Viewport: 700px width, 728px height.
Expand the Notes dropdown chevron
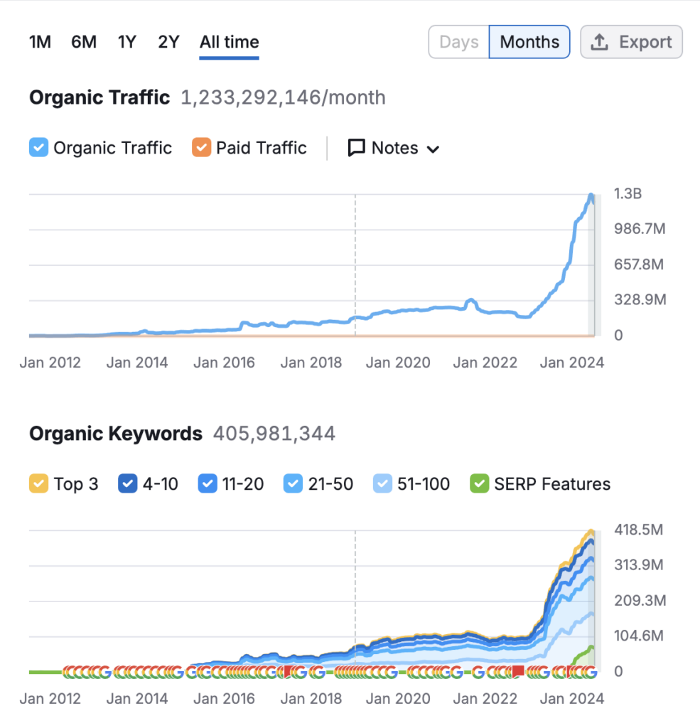(433, 149)
